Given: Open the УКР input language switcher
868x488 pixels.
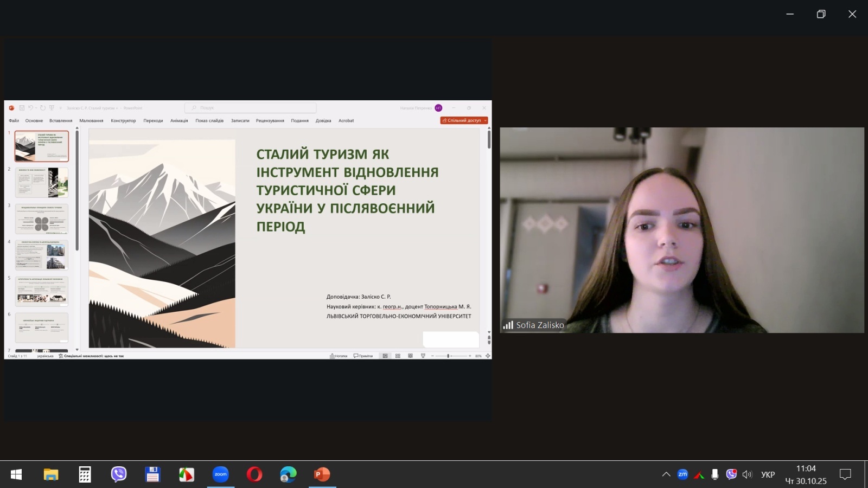Looking at the screenshot, I should tap(768, 474).
